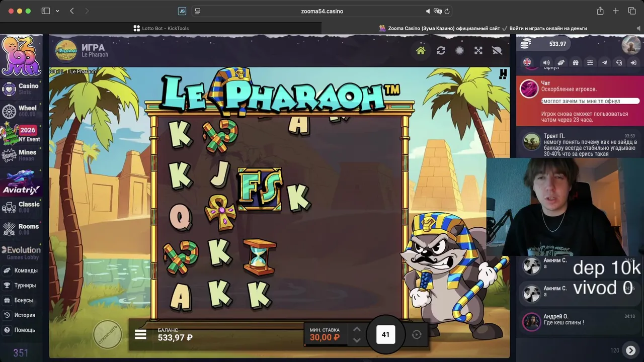Image resolution: width=644 pixels, height=362 pixels.
Task: Click the Zooma logo
Action: point(21,55)
